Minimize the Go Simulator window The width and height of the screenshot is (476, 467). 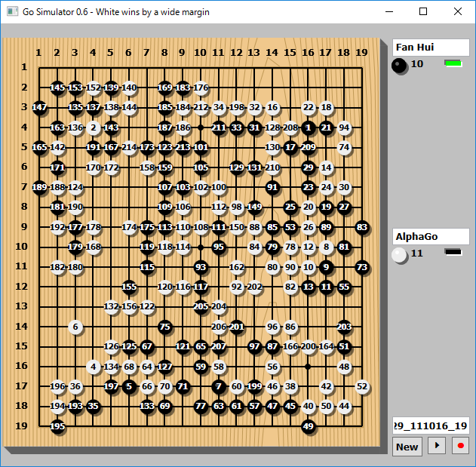pos(389,12)
